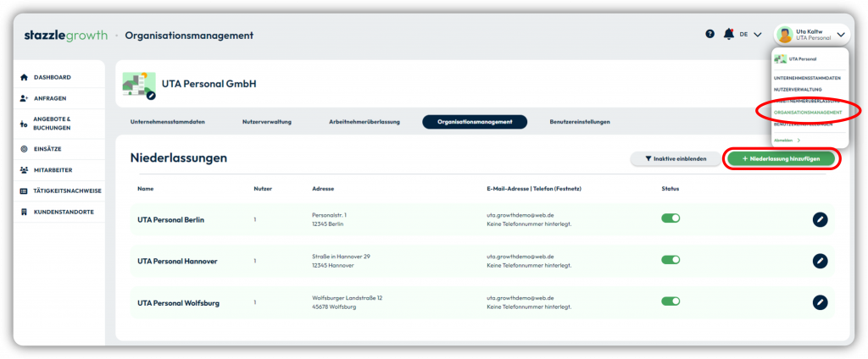Edit the UTA Personal Berlin branch
The width and height of the screenshot is (868, 359).
coord(820,219)
